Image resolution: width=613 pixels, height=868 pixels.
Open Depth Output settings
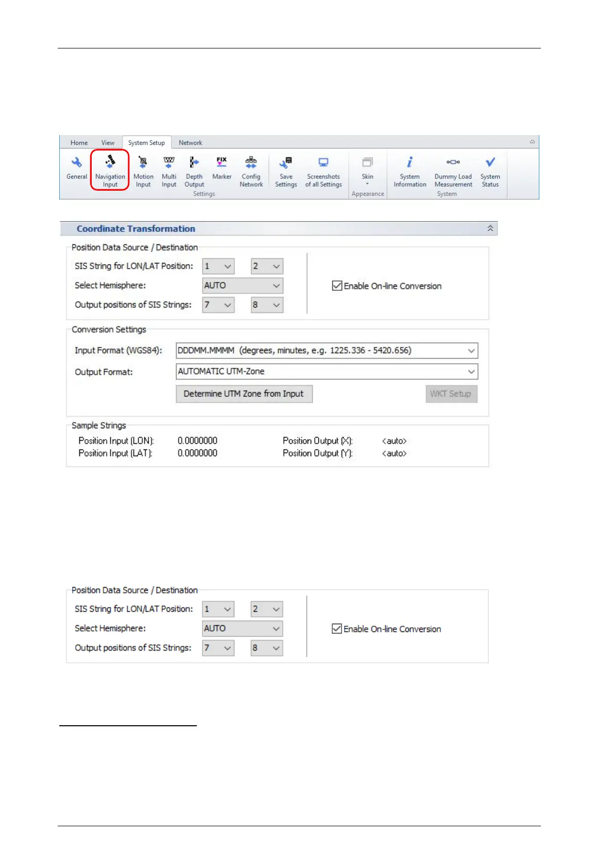pyautogui.click(x=194, y=172)
